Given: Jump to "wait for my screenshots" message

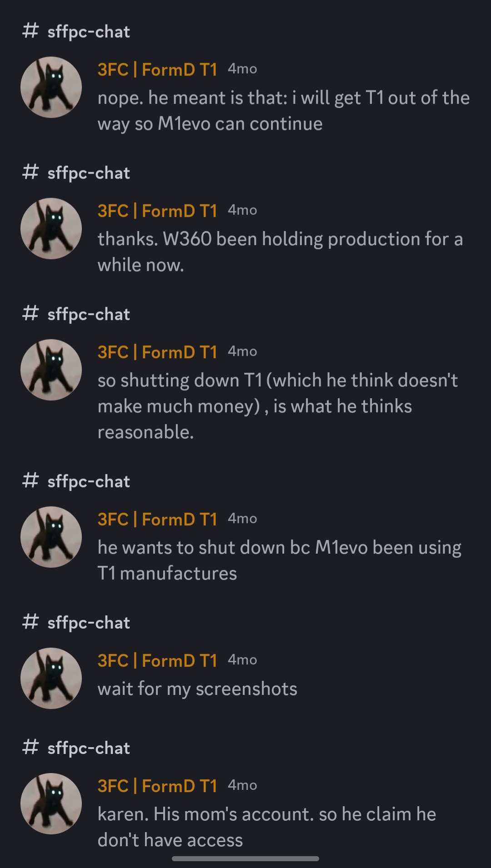Looking at the screenshot, I should pos(197,689).
